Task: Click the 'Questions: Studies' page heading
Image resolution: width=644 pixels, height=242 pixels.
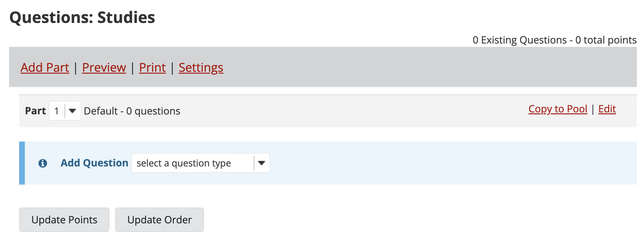Action: (82, 17)
